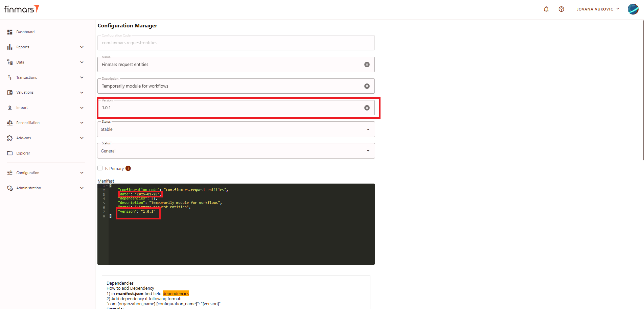Expand the Transactions menu chevron
This screenshot has height=309, width=644.
[82, 77]
